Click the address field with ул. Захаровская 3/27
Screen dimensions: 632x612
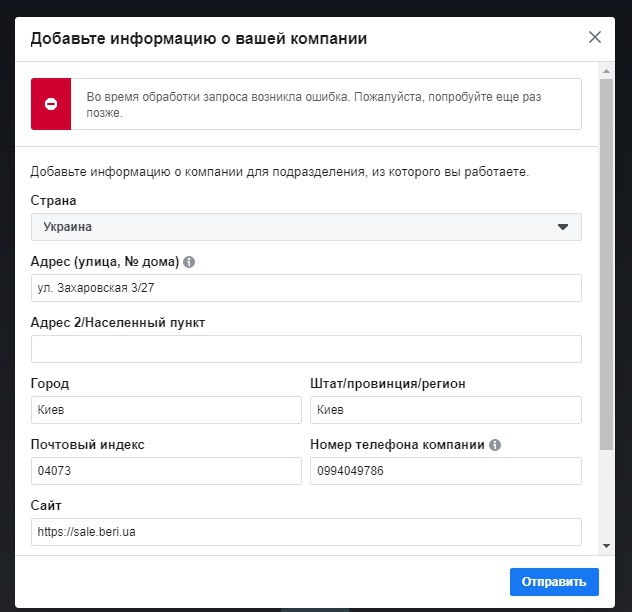pos(306,288)
